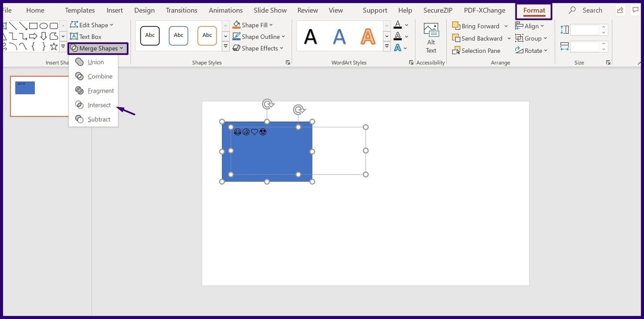Open the Group dropdown
This screenshot has height=319, width=644.
[x=531, y=38]
